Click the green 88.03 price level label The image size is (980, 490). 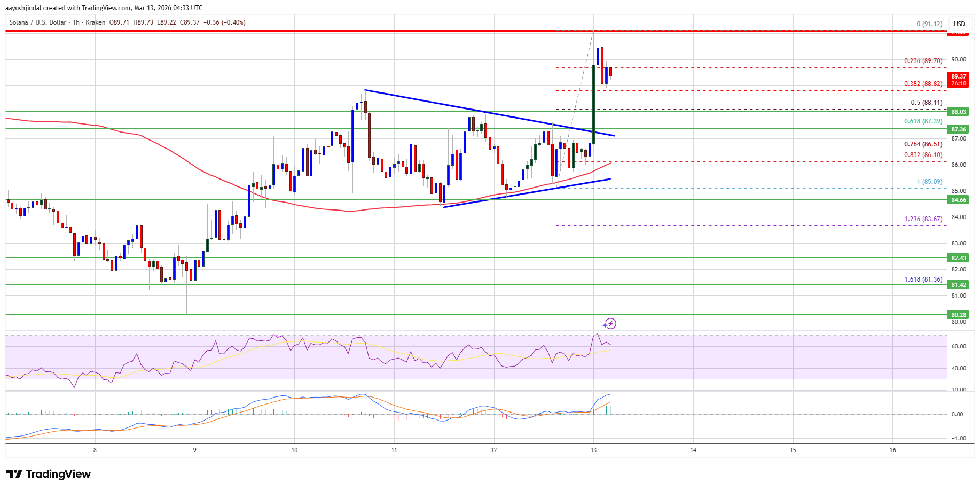(x=958, y=112)
